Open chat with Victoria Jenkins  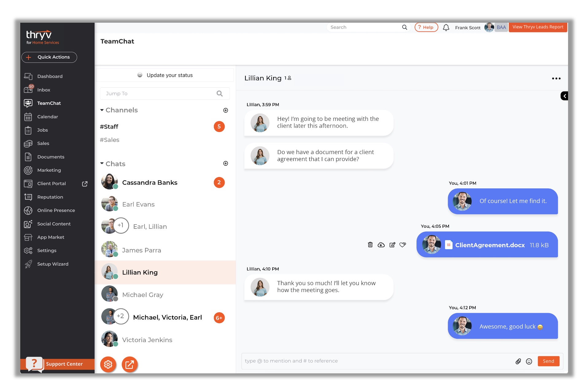point(165,340)
